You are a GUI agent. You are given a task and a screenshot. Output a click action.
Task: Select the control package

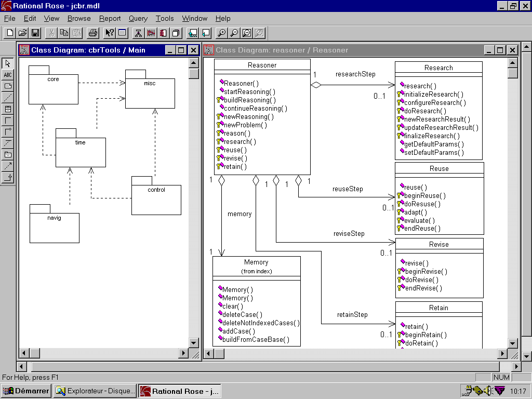(x=156, y=196)
